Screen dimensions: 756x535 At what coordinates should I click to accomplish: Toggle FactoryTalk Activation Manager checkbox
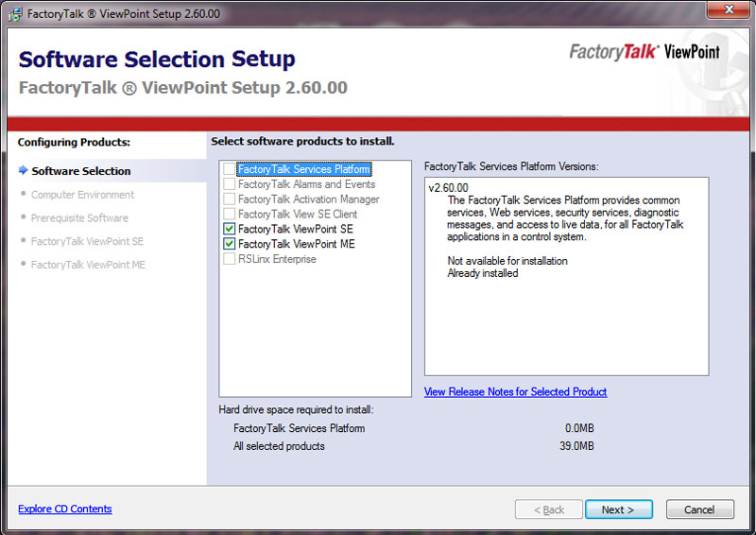229,198
